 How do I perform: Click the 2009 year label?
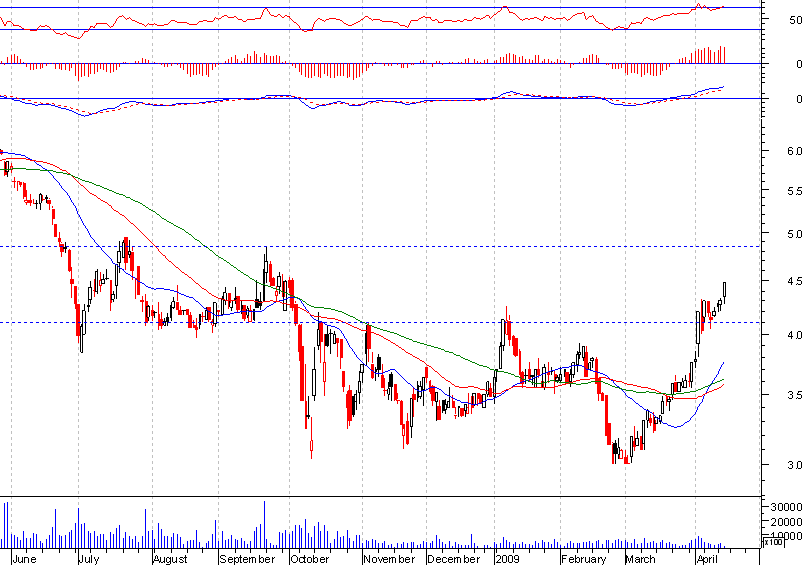click(508, 559)
